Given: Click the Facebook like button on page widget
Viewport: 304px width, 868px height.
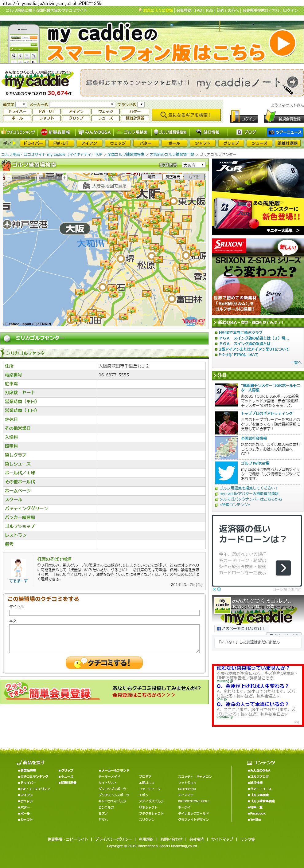Looking at the screenshot, I should [x=241, y=628].
